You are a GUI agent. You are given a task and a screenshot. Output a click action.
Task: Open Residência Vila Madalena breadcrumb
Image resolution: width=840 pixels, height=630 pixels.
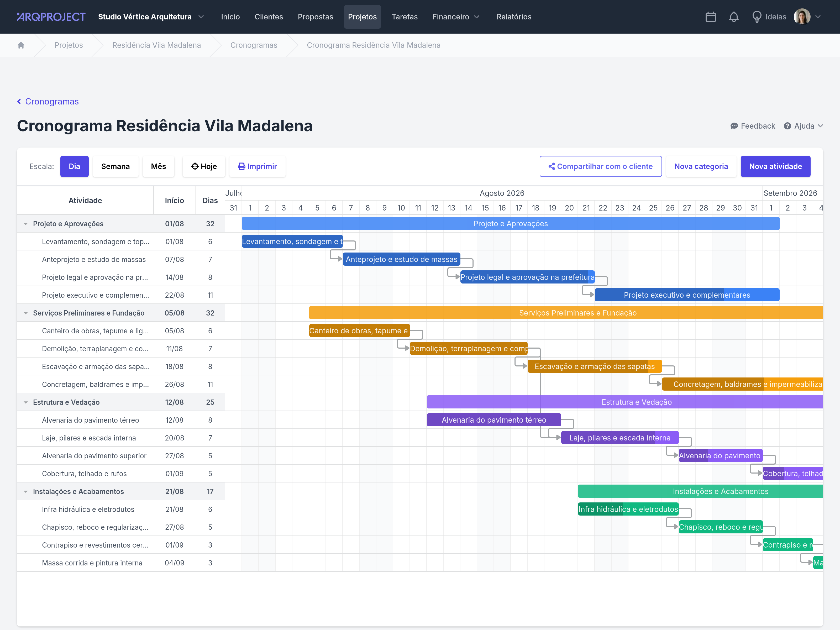coord(156,45)
